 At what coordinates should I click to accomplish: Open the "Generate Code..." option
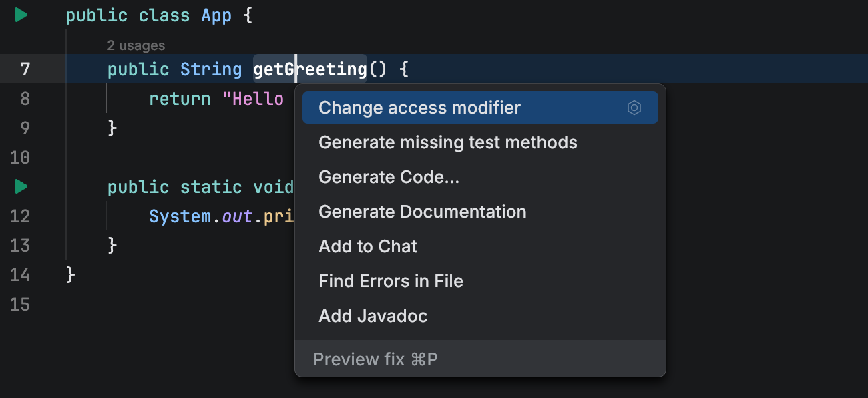click(x=389, y=176)
